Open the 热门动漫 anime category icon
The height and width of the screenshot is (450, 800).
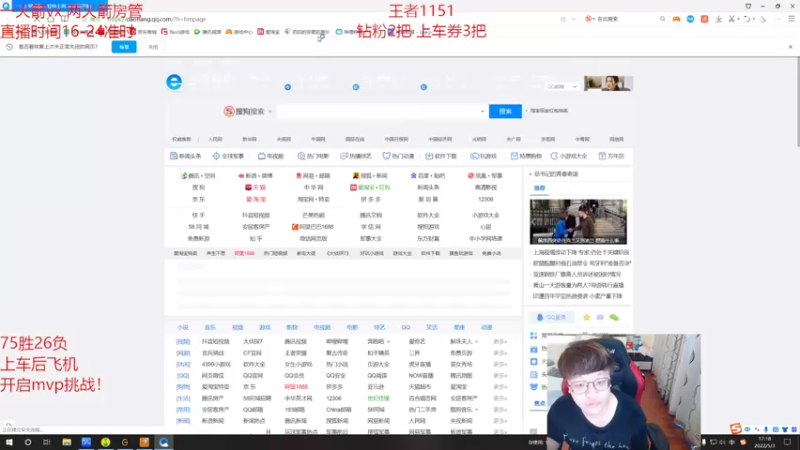click(x=398, y=156)
